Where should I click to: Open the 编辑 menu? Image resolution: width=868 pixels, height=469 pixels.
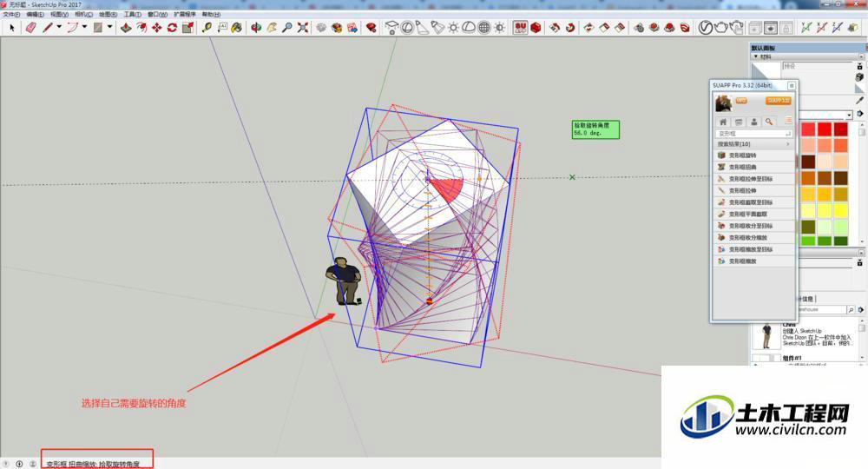point(35,15)
